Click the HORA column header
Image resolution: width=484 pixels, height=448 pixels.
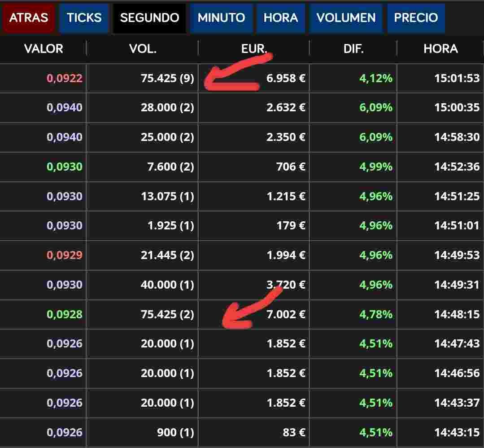pyautogui.click(x=440, y=49)
